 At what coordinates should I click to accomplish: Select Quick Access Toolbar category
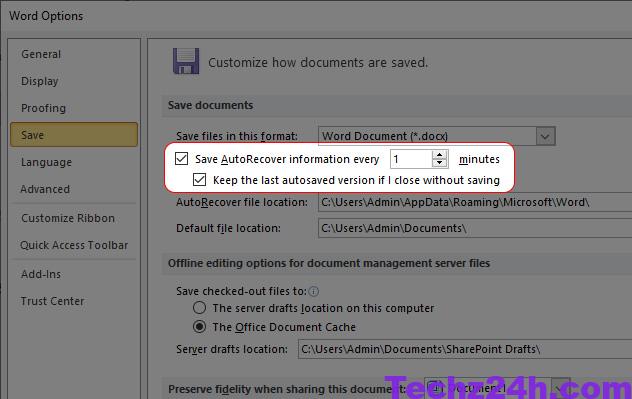click(74, 245)
